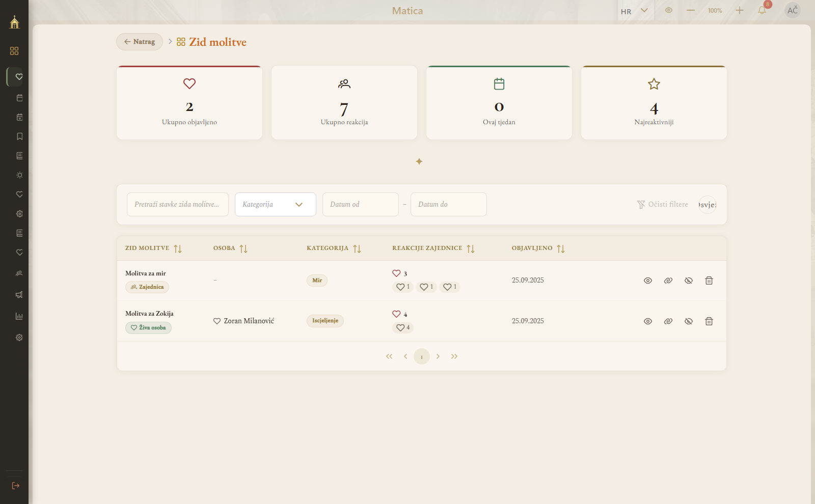Screen dimensions: 815x504
Task: Open the HR language dropdown
Action: point(635,11)
